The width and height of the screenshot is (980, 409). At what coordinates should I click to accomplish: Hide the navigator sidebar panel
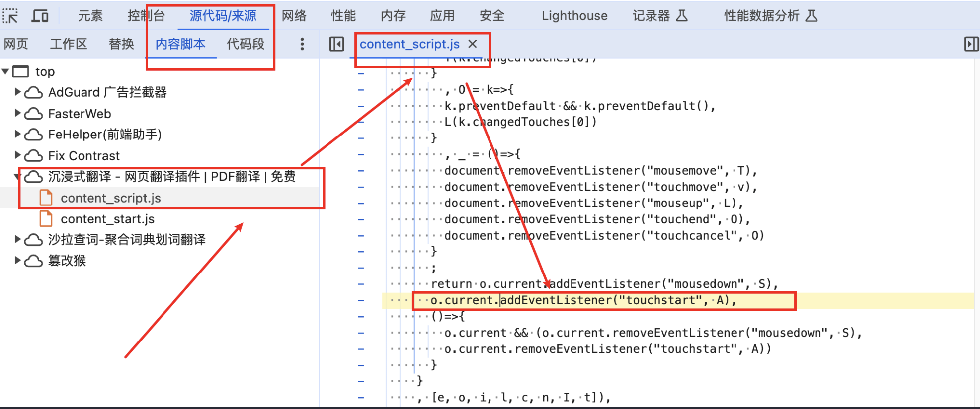coord(336,44)
